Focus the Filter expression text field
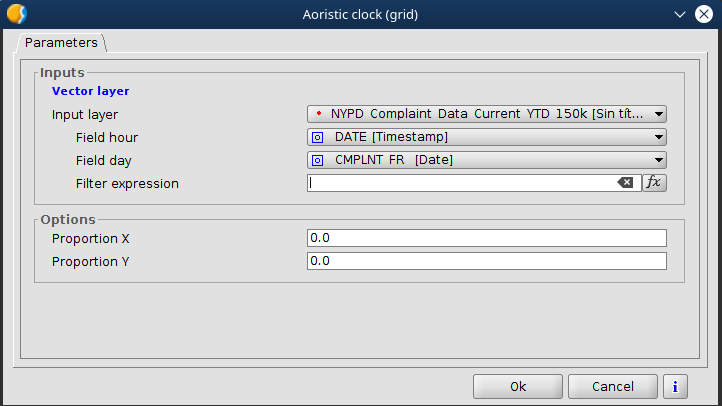This screenshot has width=722, height=406. (x=460, y=183)
